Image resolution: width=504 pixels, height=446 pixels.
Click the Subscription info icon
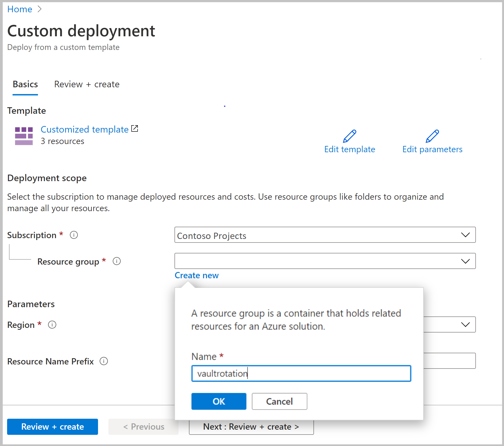(74, 235)
